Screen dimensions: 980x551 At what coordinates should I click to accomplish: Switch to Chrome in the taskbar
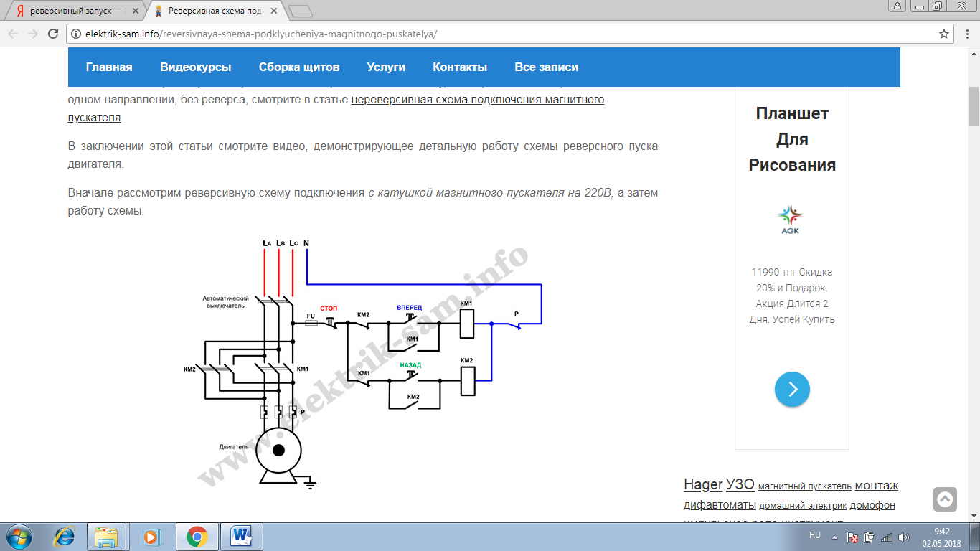[x=197, y=537]
